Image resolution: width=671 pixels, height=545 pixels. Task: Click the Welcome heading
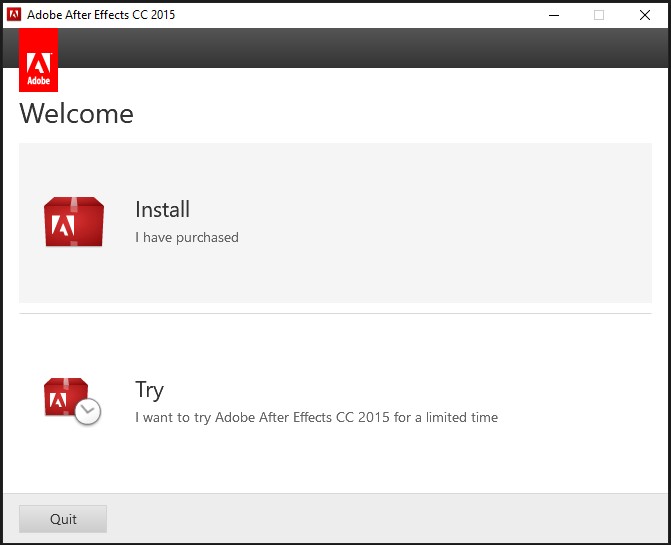pos(77,114)
